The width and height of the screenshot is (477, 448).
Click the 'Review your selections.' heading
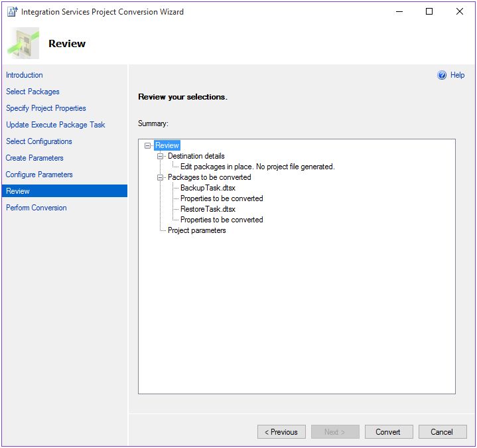(182, 97)
